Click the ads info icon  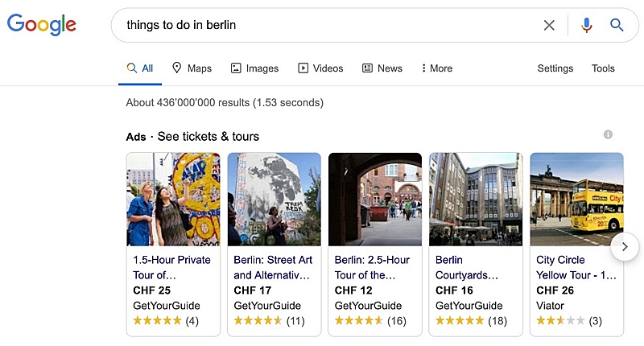608,134
